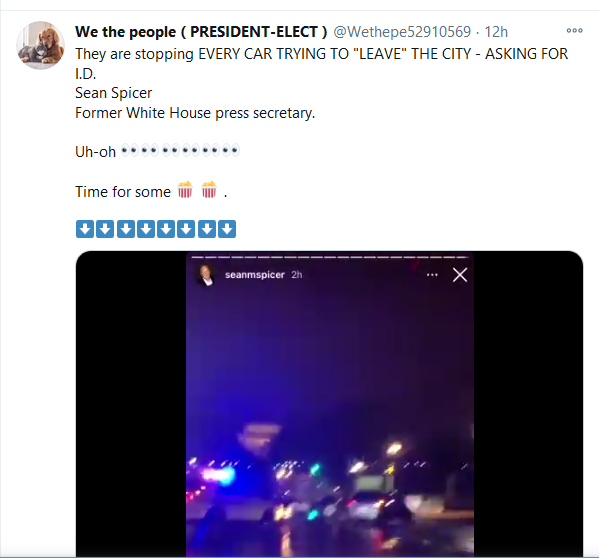Open the three-dot menu inside the story video
599x558 pixels.
[432, 275]
